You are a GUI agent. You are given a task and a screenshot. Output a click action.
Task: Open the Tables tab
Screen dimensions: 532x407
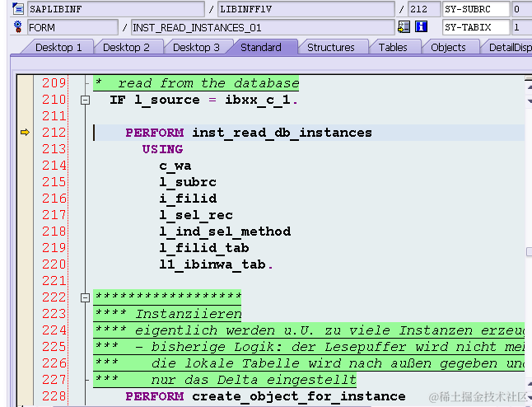393,47
